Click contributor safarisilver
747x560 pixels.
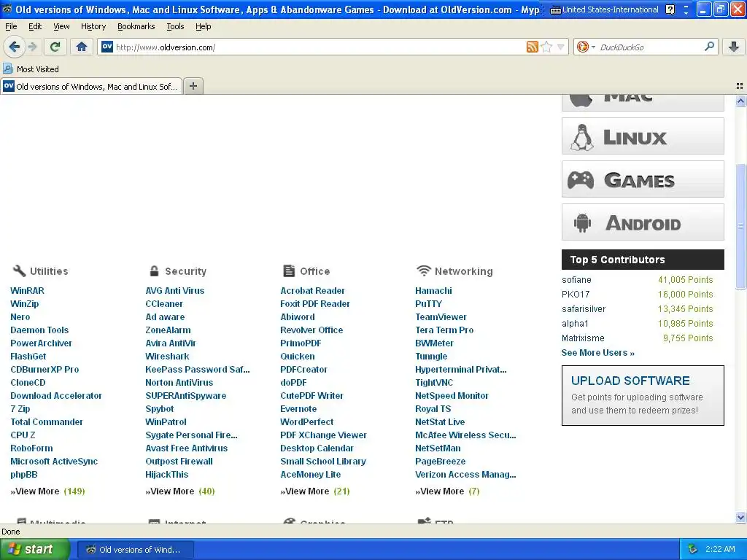584,308
